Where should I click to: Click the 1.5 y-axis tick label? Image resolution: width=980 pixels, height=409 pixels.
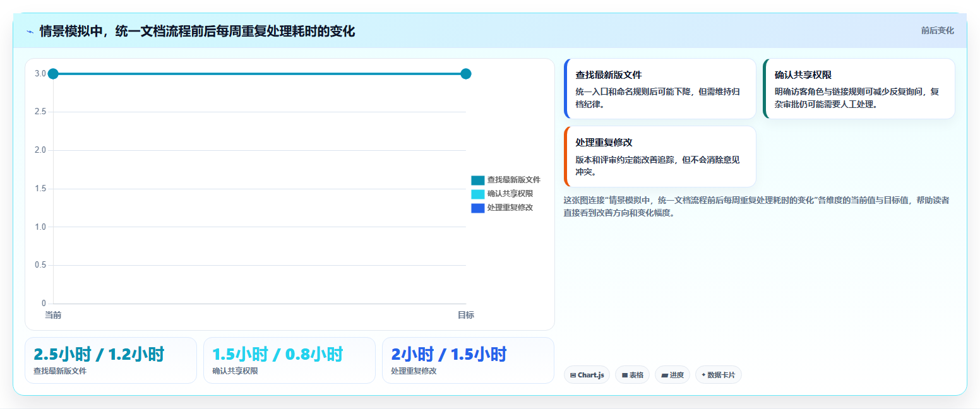(x=40, y=189)
